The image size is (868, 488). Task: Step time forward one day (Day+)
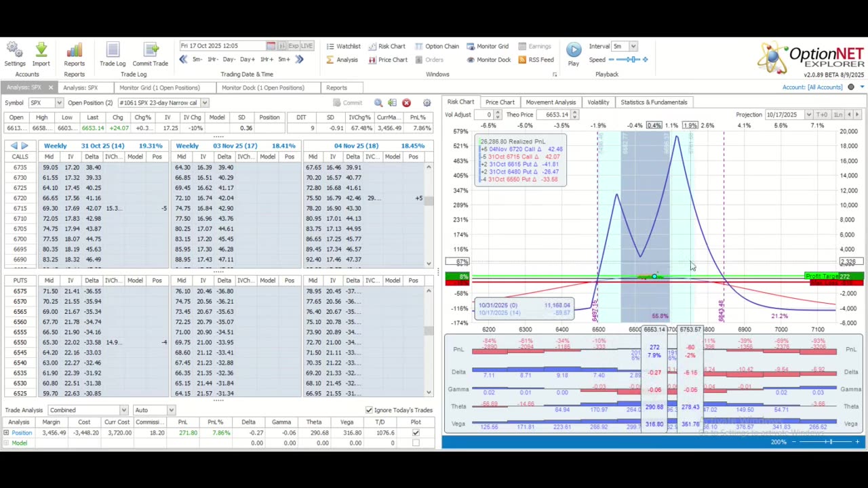pos(248,60)
